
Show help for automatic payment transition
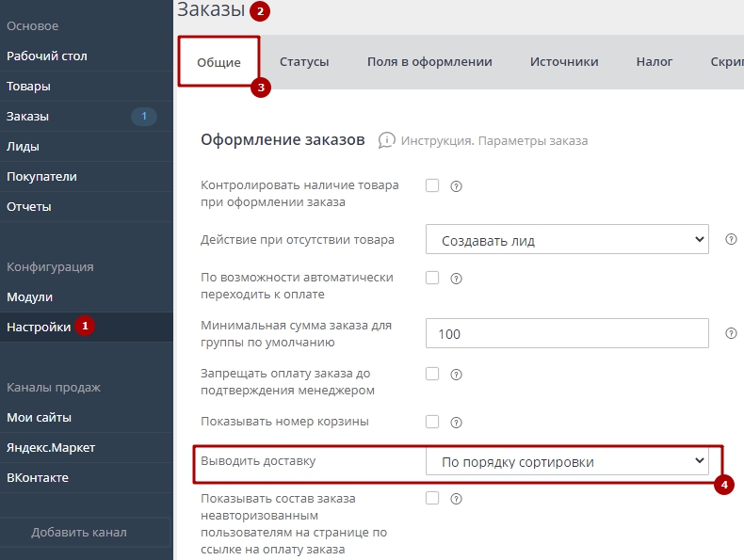(x=456, y=279)
